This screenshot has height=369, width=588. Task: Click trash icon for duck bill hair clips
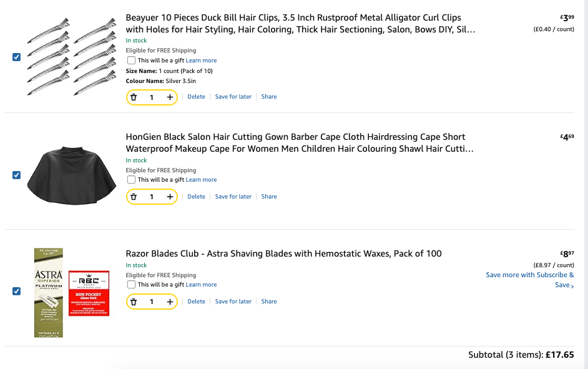click(x=134, y=97)
